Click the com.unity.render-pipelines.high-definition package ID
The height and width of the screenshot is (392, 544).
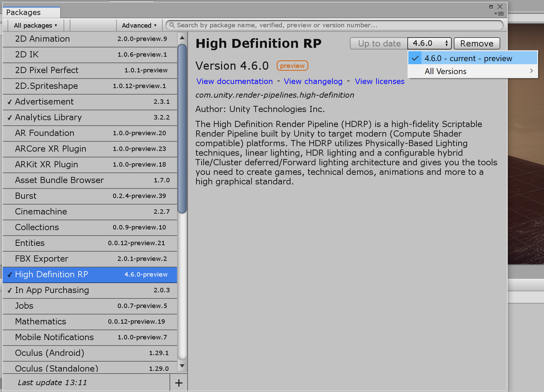tap(275, 95)
